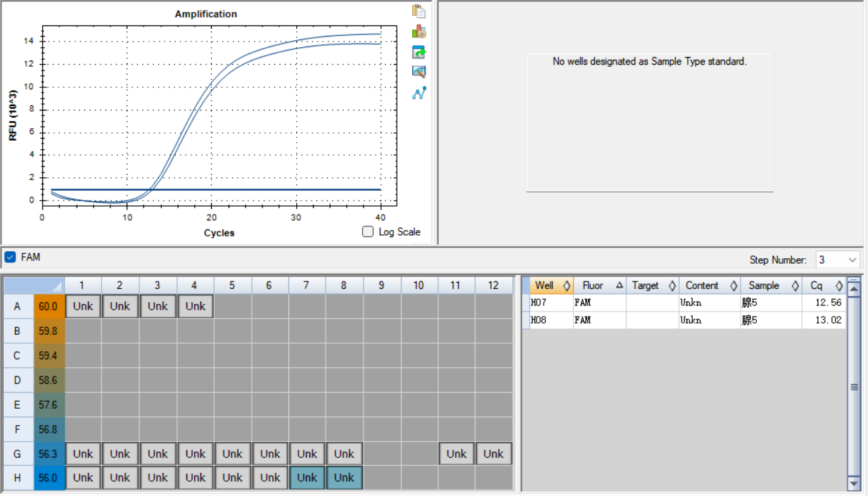Select plate column 1 header
Image resolution: width=868 pixels, height=496 pixels.
click(x=83, y=285)
